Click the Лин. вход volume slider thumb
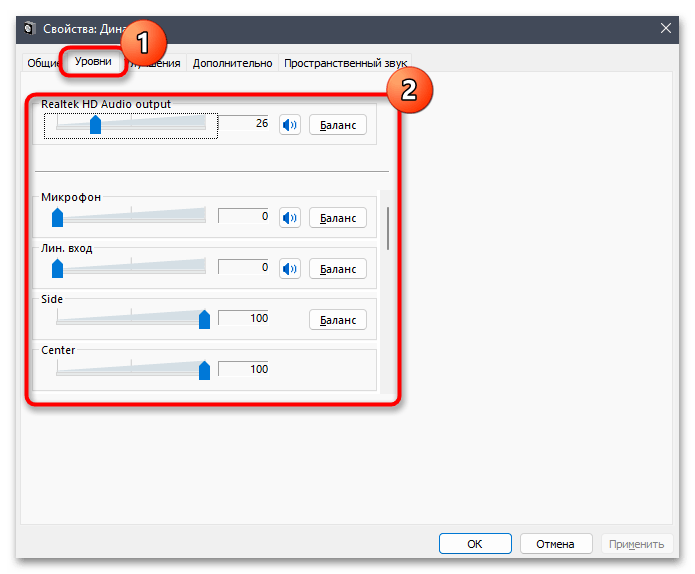This screenshot has width=695, height=574. pos(57,268)
